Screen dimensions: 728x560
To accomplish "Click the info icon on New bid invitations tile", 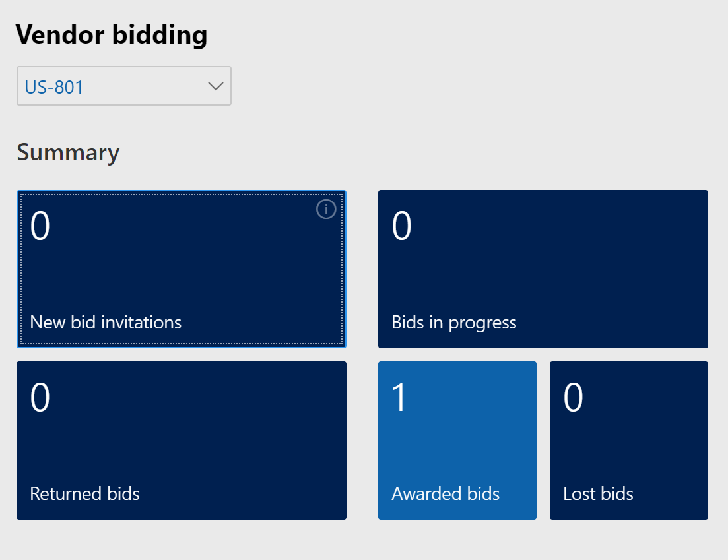I will pyautogui.click(x=326, y=210).
